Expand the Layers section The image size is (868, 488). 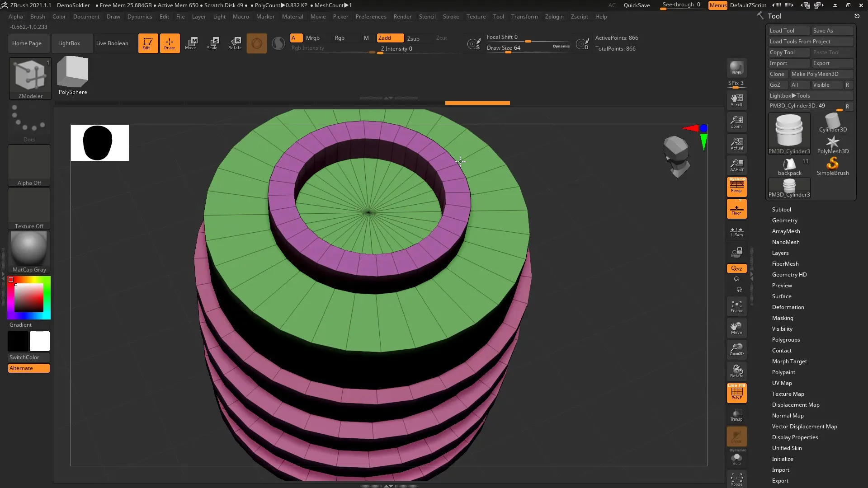[780, 253]
